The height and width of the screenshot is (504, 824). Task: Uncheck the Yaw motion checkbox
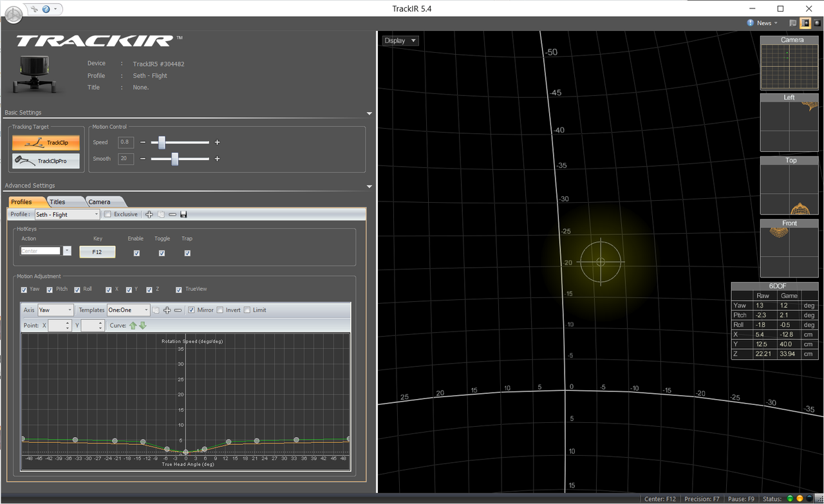[24, 290]
